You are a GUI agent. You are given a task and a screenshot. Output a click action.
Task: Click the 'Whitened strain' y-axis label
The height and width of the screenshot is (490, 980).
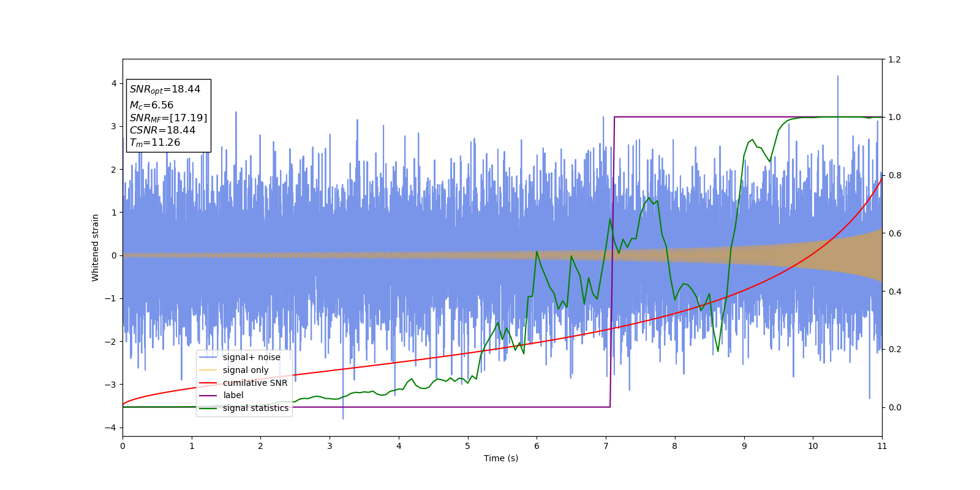96,247
